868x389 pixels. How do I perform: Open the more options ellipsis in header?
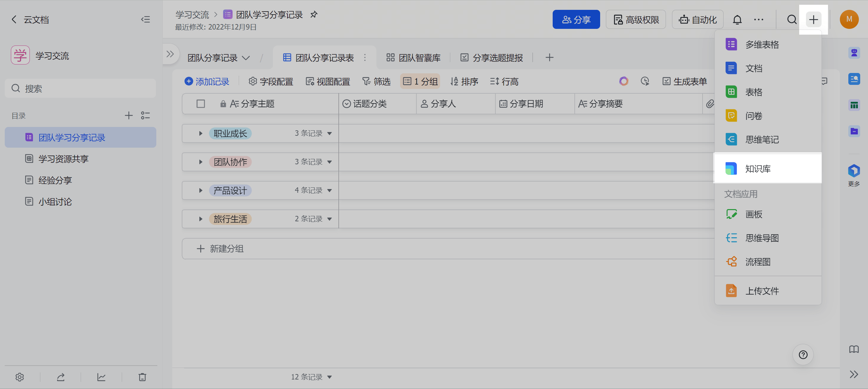758,20
